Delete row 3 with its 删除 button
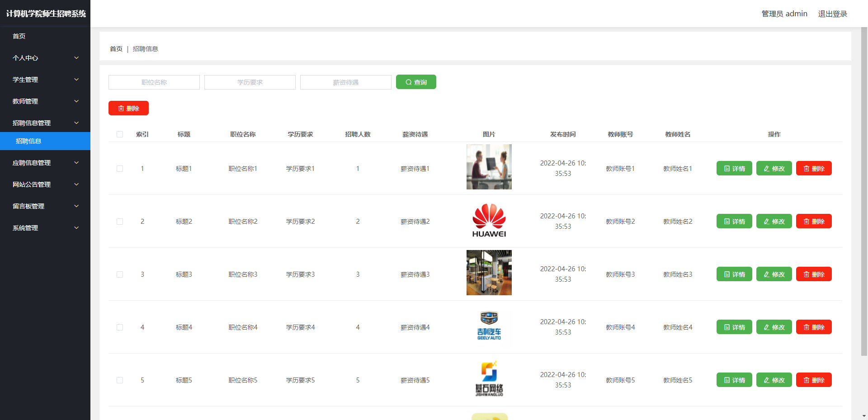868x420 pixels. click(x=813, y=274)
